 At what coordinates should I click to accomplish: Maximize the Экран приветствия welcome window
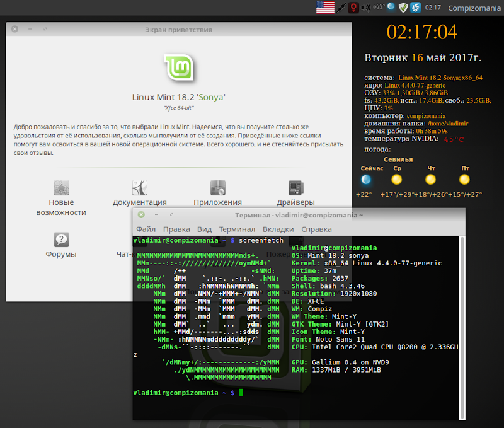click(x=45, y=29)
